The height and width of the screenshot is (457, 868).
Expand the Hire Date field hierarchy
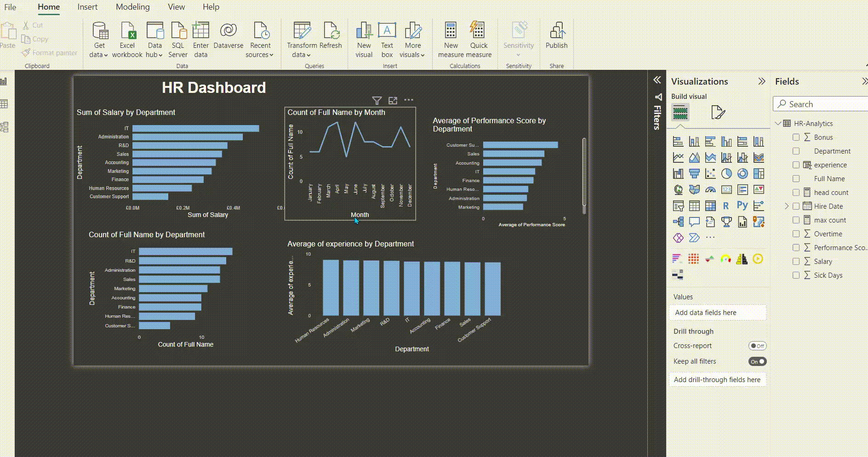point(787,206)
